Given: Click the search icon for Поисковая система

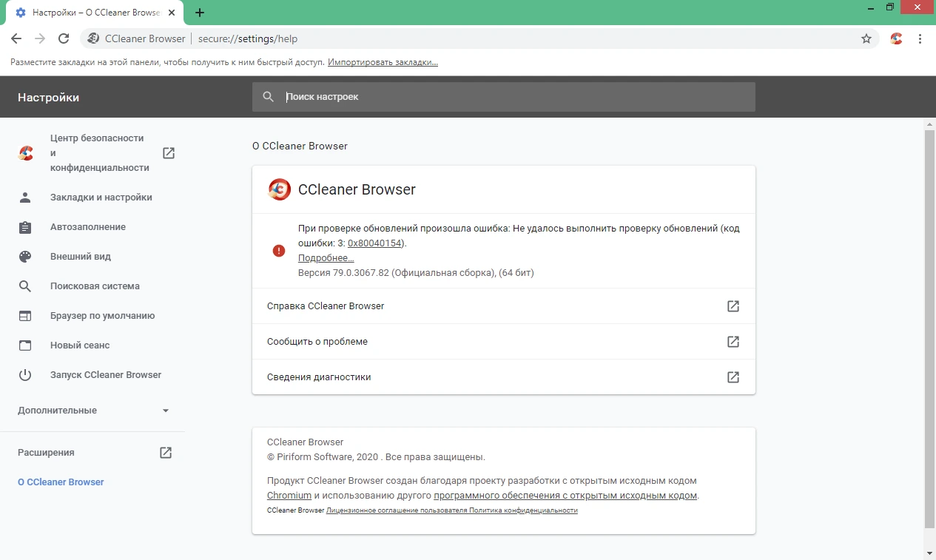Looking at the screenshot, I should point(25,286).
